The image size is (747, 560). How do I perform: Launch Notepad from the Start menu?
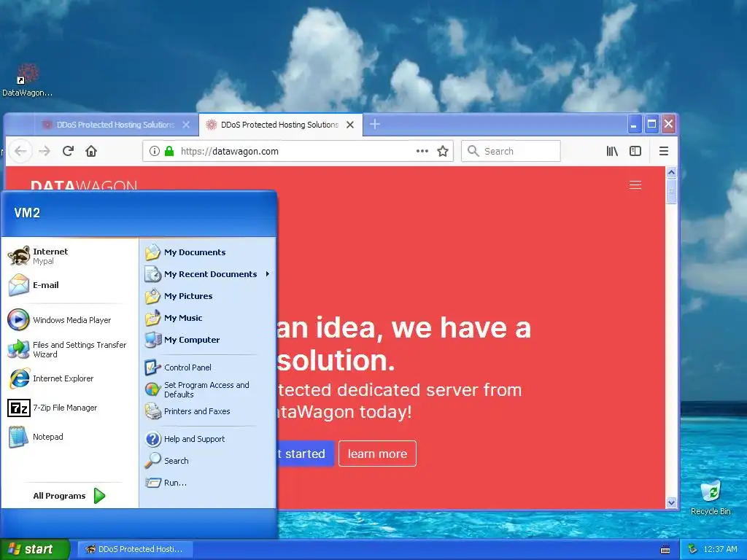(69, 437)
